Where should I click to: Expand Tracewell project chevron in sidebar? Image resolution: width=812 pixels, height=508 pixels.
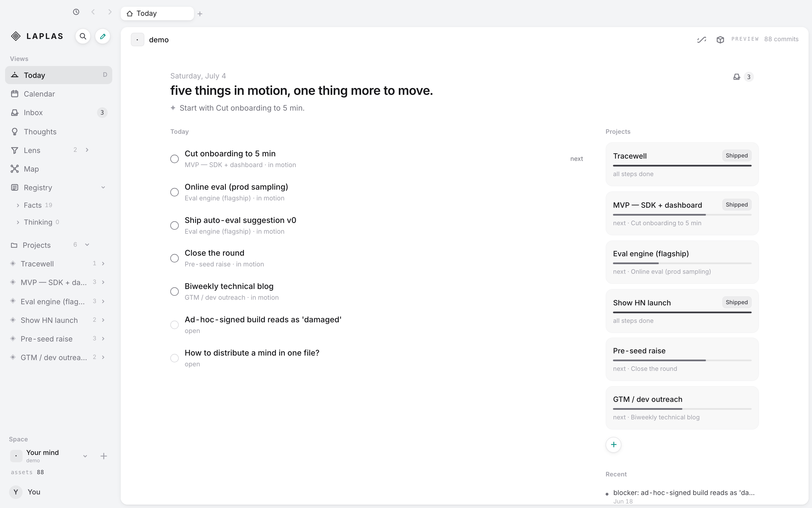103,264
